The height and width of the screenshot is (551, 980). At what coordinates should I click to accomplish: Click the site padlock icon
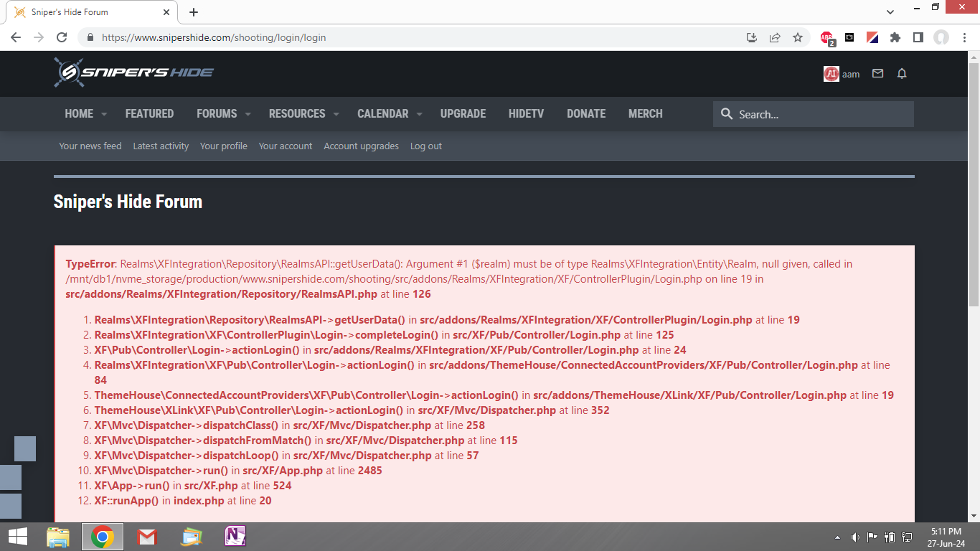[90, 37]
